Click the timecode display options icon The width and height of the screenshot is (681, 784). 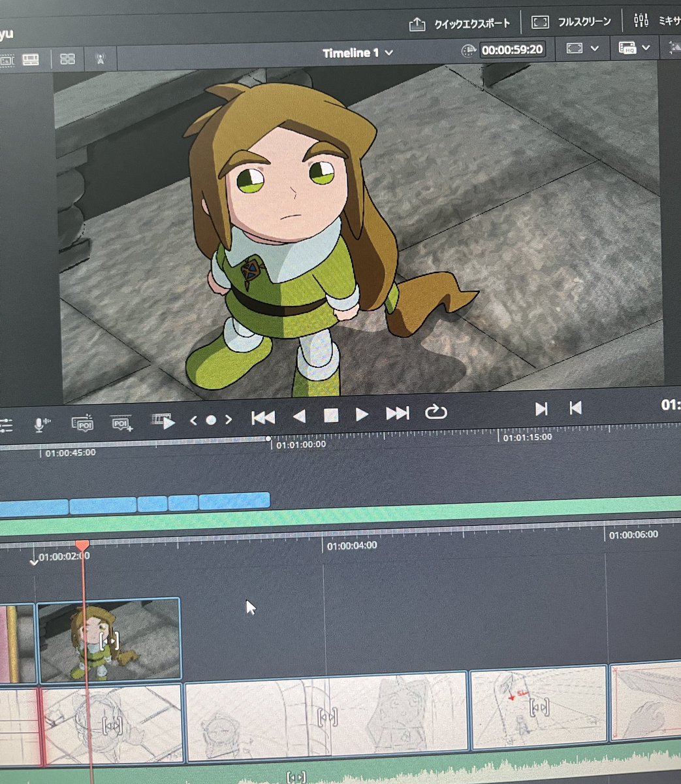click(x=468, y=50)
